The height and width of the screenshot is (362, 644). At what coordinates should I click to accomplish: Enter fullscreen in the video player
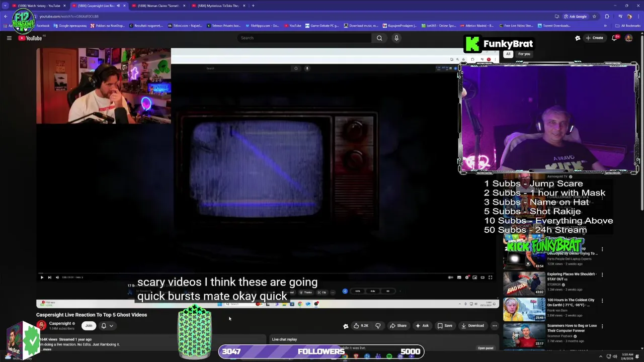pyautogui.click(x=491, y=277)
